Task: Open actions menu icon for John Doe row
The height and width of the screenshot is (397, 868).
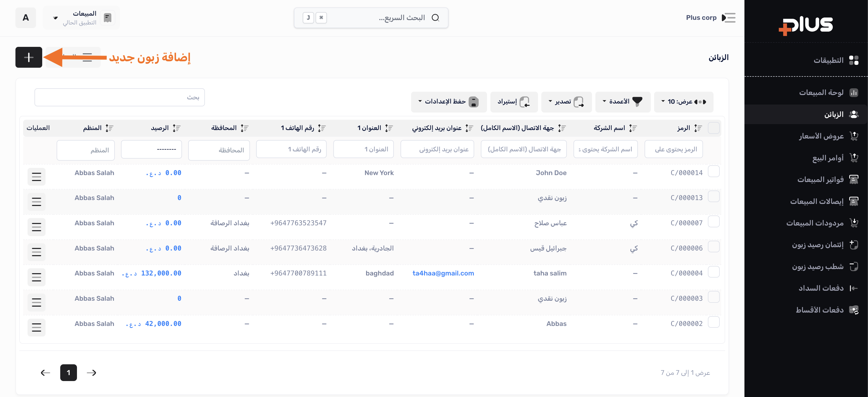Action: 36,177
